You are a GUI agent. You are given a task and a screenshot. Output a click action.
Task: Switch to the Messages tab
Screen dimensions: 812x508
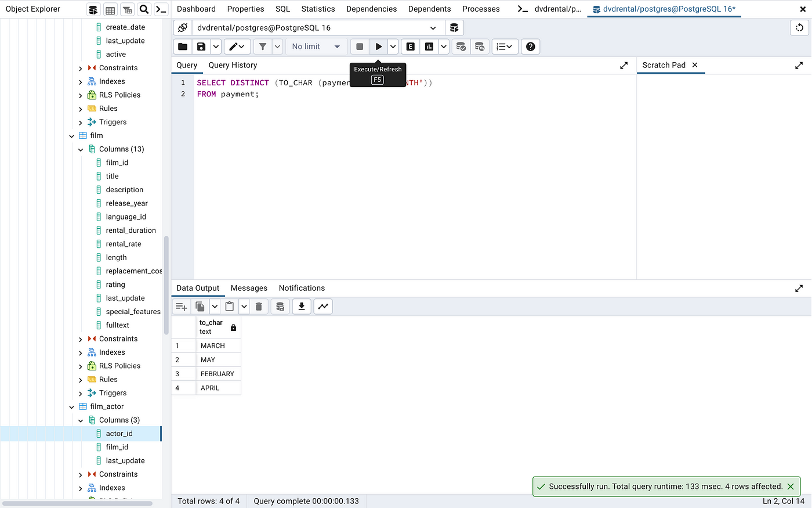249,288
